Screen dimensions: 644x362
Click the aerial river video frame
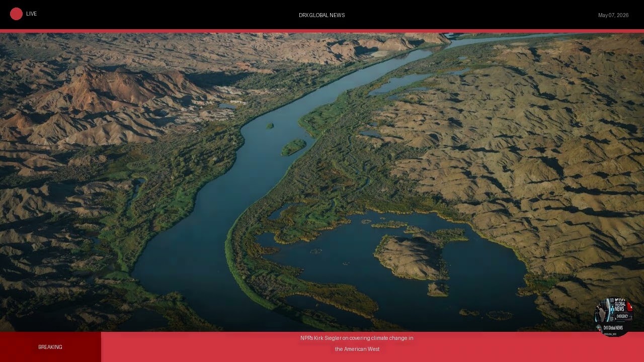click(322, 182)
